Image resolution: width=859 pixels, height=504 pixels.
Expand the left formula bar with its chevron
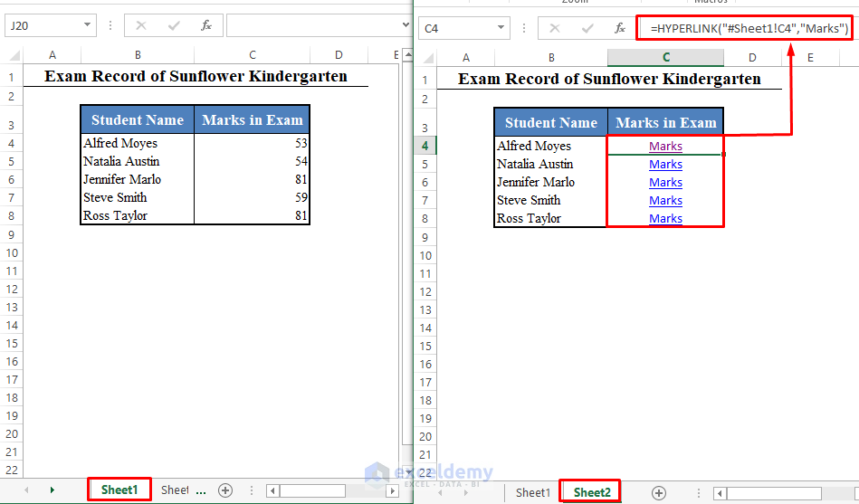pos(406,24)
